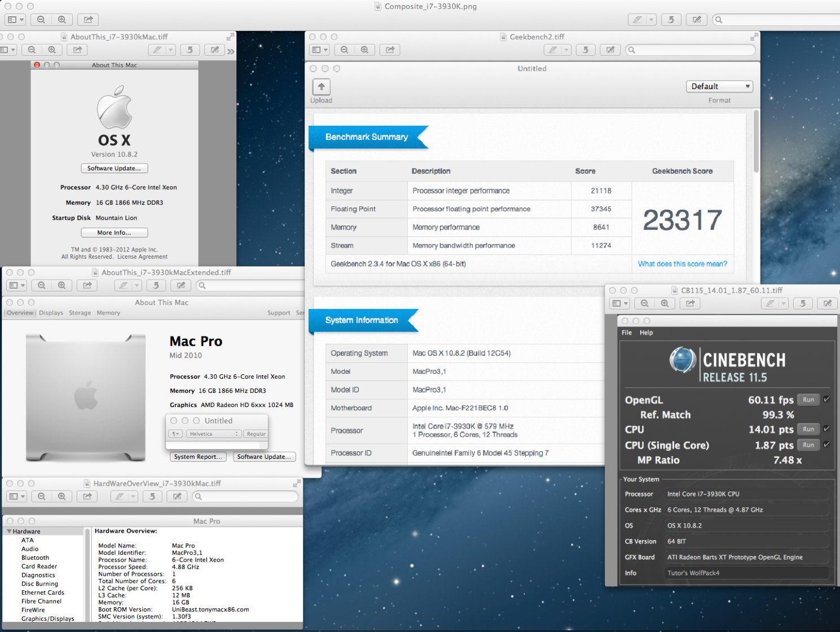Zoom in on the Composite_i7-3930K.png window

click(x=62, y=20)
